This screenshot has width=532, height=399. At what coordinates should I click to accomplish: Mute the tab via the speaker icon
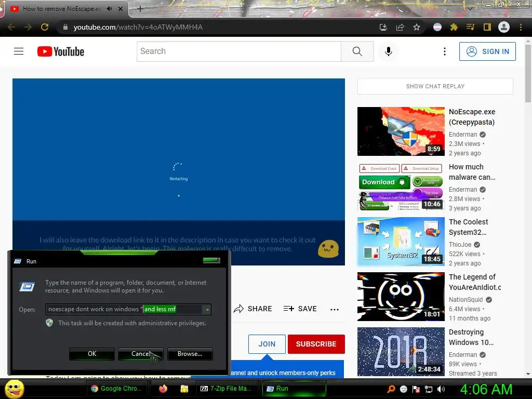click(109, 9)
